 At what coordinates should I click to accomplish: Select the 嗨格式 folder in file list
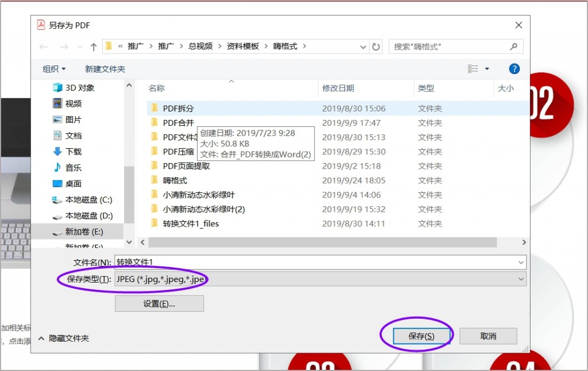175,180
